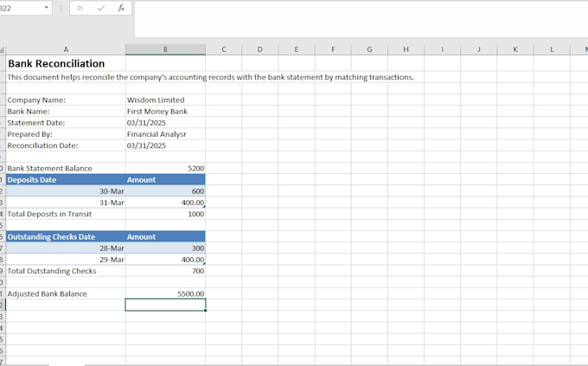Image resolution: width=588 pixels, height=366 pixels.
Task: Click the Amount header beside Deposits Date
Action: (x=165, y=180)
